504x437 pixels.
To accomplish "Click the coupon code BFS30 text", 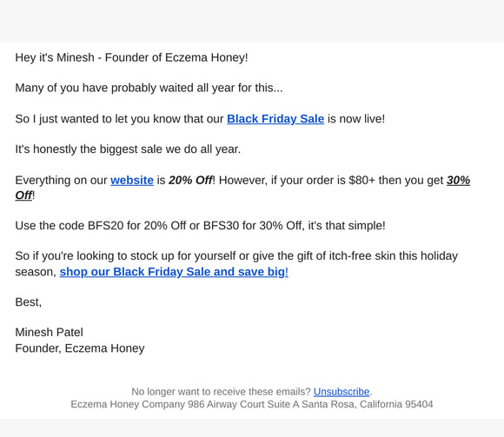I will (x=221, y=226).
